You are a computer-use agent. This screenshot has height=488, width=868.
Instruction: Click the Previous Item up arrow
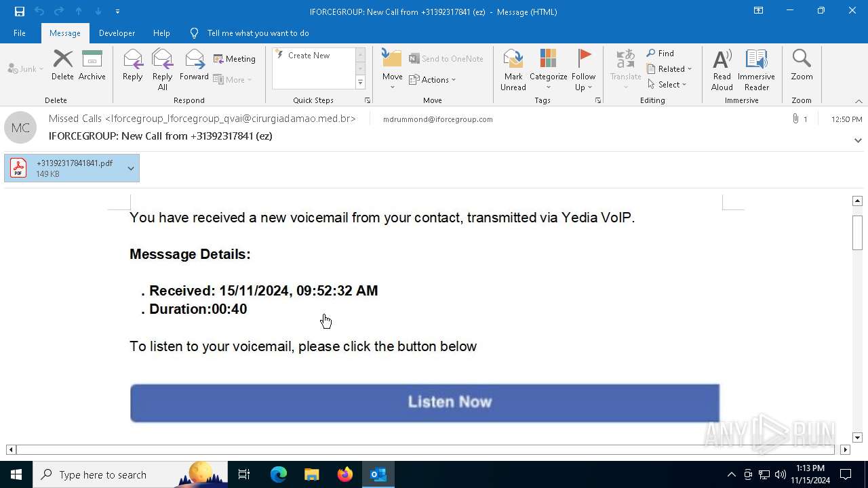point(79,12)
